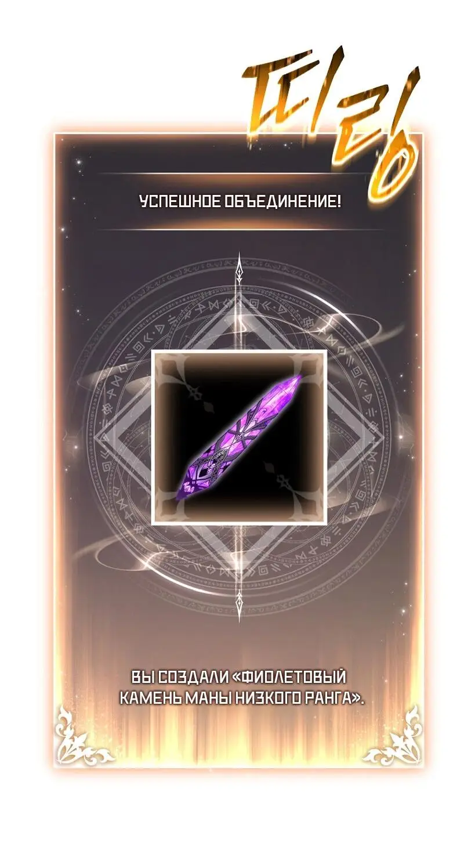Click the purple mana stone crystal
464x868 pixels.
(238, 437)
